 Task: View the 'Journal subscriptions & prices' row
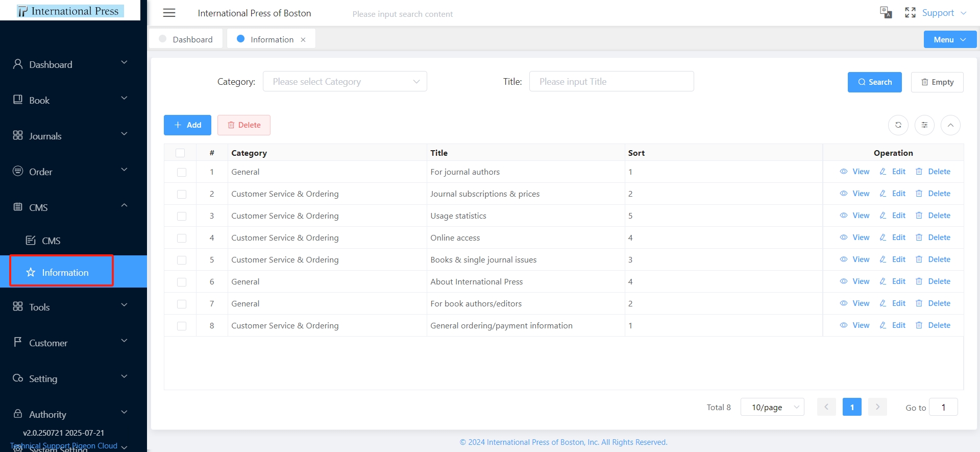[x=855, y=194]
